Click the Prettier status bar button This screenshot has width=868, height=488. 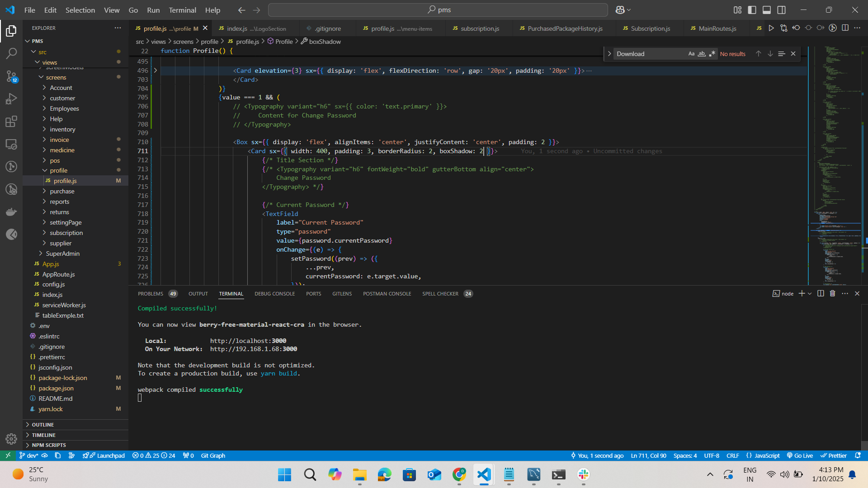pyautogui.click(x=834, y=455)
